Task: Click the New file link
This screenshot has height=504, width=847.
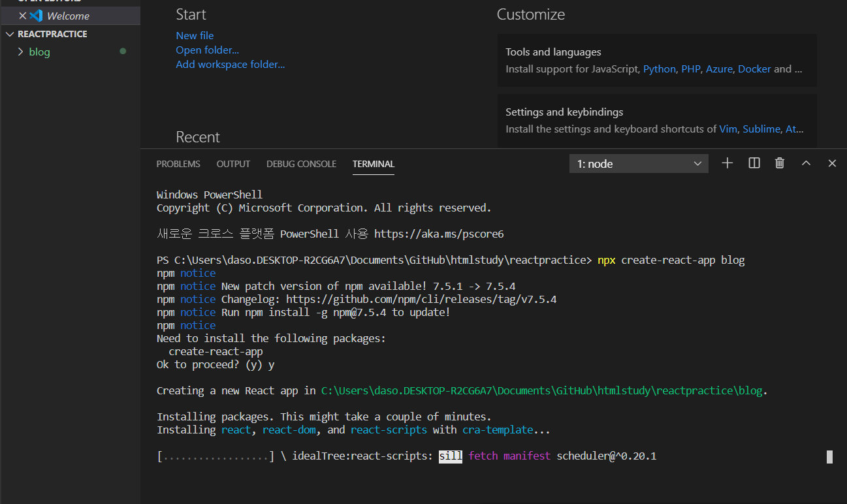Action: (x=195, y=35)
